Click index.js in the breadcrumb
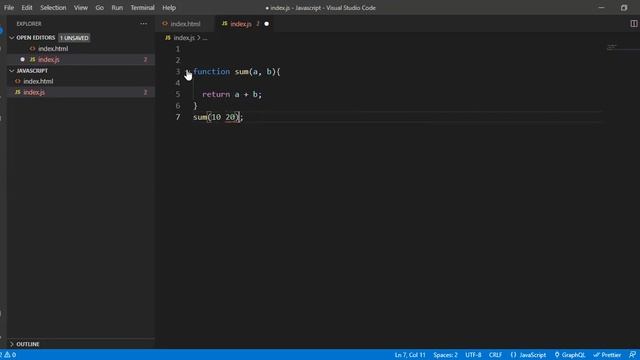This screenshot has width=640, height=360. pos(184,38)
